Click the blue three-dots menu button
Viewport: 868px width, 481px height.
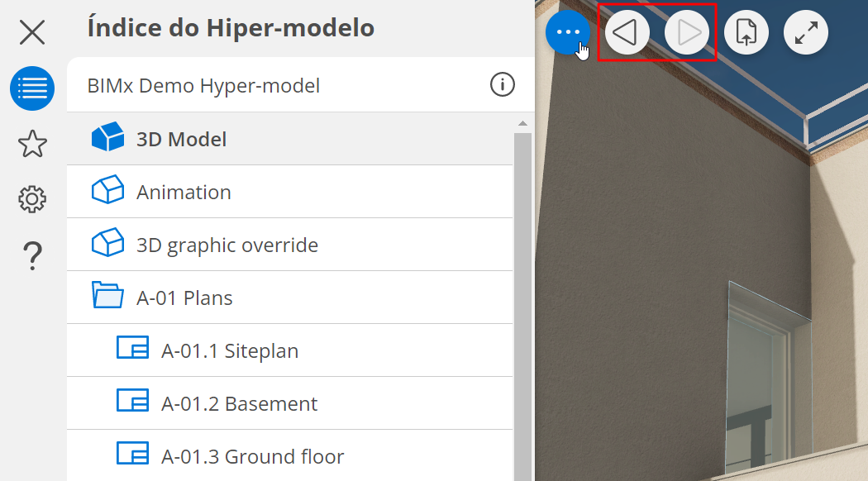(x=567, y=33)
